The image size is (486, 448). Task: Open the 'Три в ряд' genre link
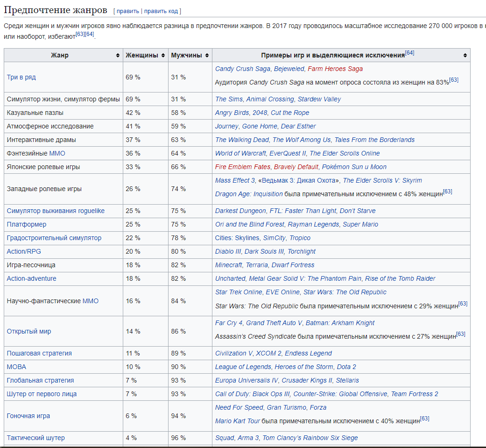pyautogui.click(x=21, y=77)
